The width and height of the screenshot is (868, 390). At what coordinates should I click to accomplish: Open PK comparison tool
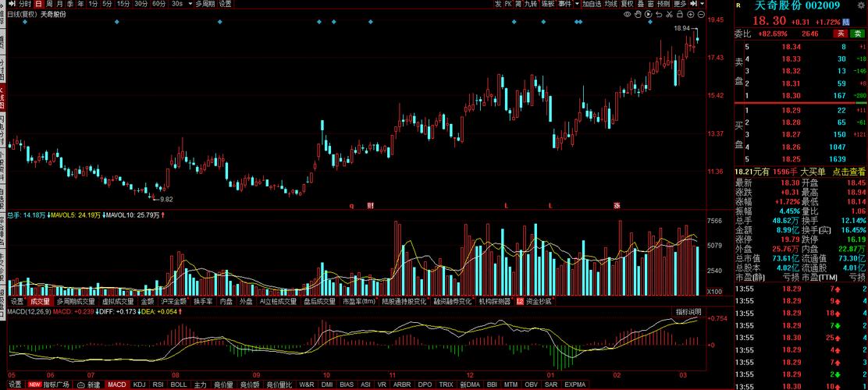click(x=508, y=4)
